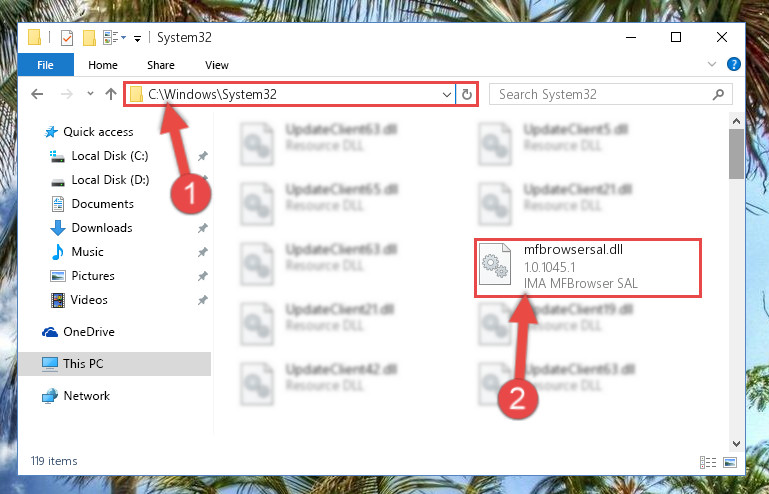
Task: Click the New folder icon in title bar
Action: point(89,37)
